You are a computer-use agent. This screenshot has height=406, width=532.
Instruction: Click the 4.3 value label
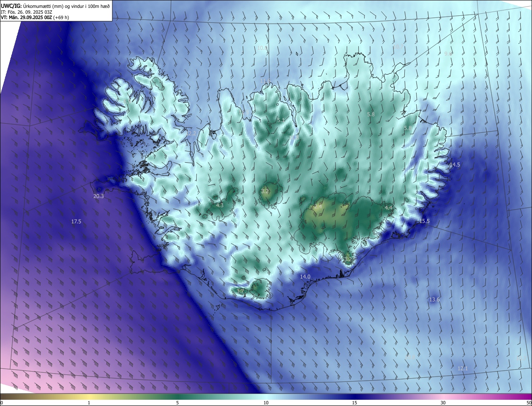point(220,205)
